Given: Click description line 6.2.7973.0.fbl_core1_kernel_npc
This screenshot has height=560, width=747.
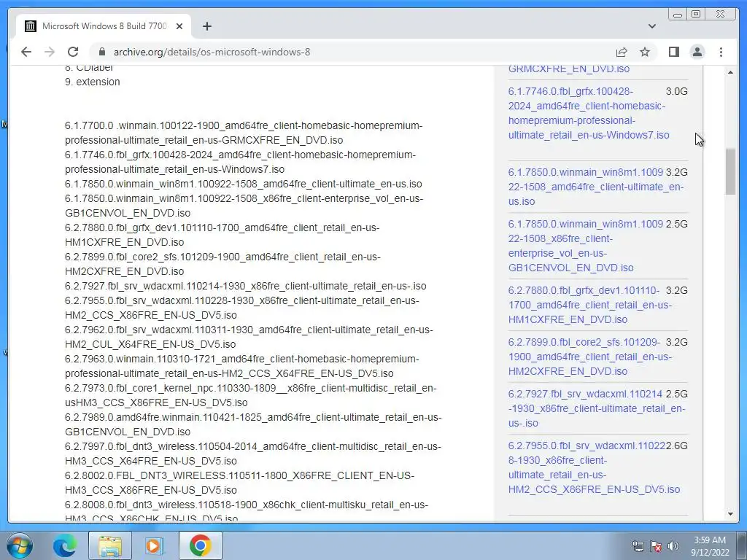Looking at the screenshot, I should click(251, 394).
